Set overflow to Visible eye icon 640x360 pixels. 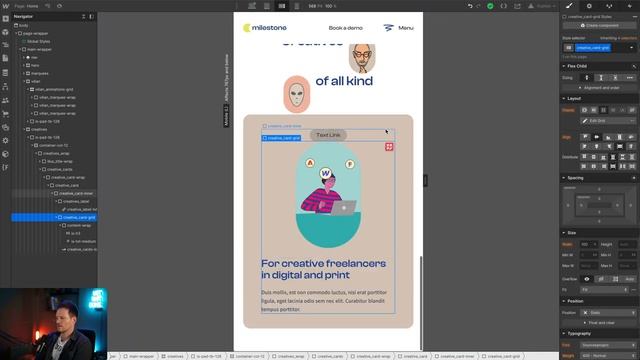(x=587, y=279)
